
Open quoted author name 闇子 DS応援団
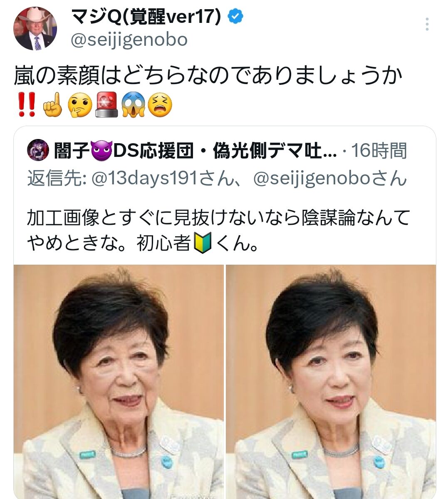click(195, 151)
